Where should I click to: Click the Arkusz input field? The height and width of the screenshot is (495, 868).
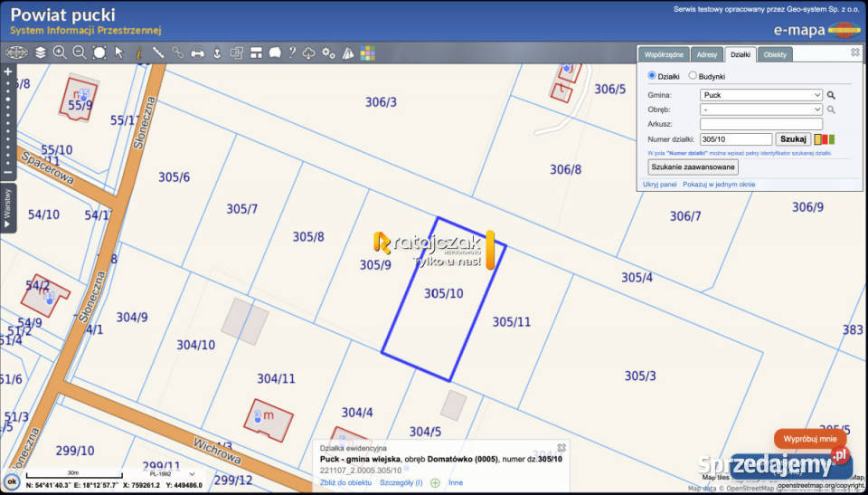[761, 124]
